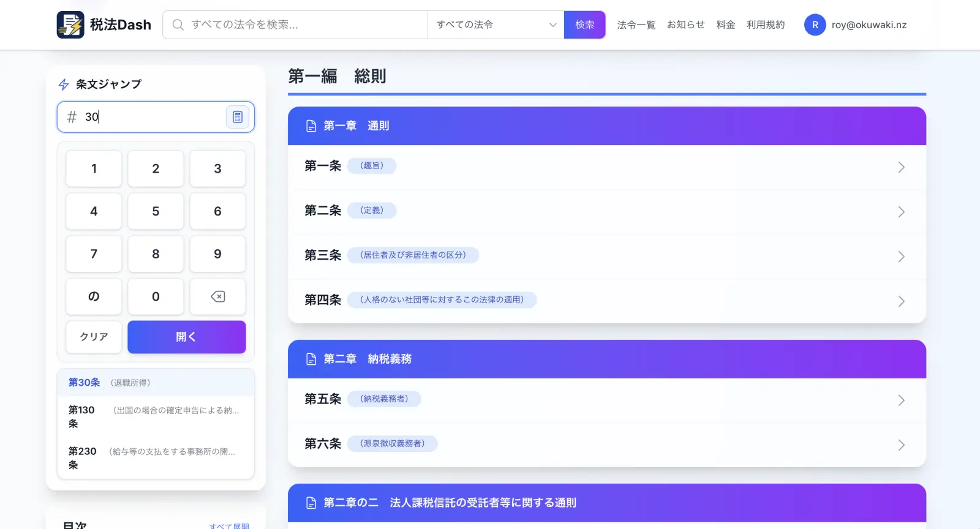Click the クリア button
This screenshot has height=529, width=980.
click(94, 337)
